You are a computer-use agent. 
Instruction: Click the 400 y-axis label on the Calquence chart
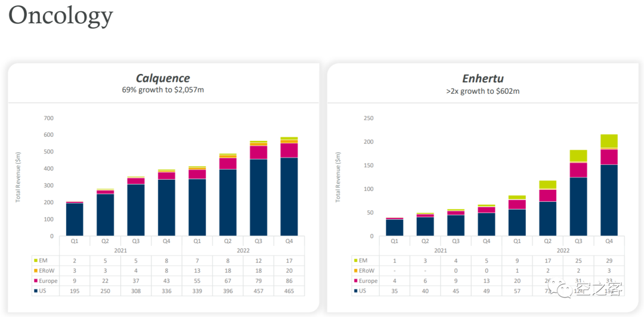[x=49, y=168]
